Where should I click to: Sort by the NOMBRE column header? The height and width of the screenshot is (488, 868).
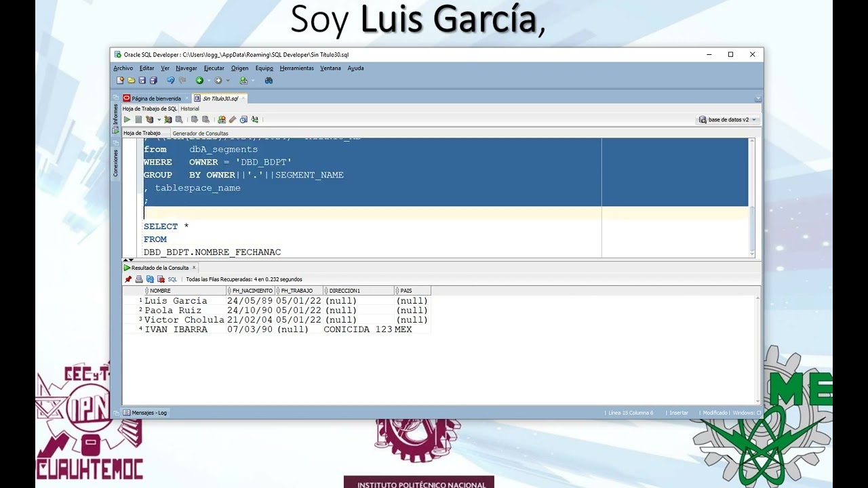(x=185, y=291)
